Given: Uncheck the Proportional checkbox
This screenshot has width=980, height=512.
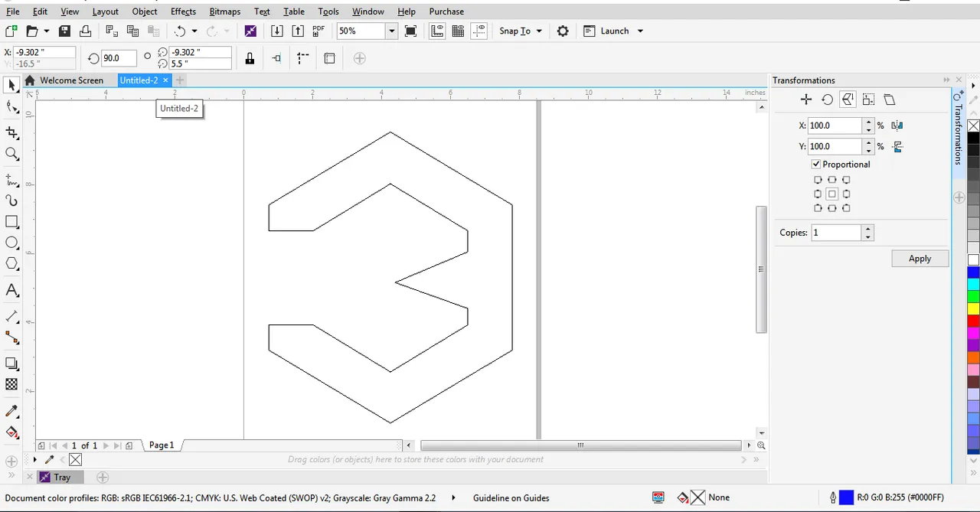Looking at the screenshot, I should (x=816, y=164).
